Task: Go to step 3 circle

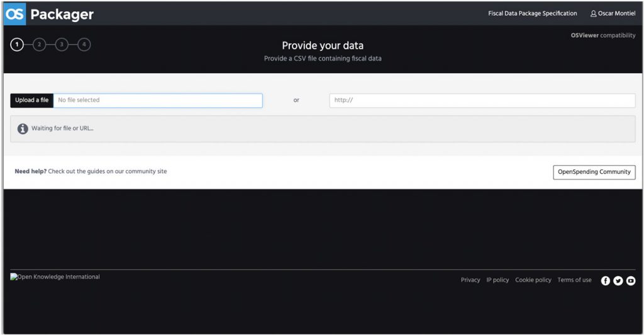Action: [62, 44]
